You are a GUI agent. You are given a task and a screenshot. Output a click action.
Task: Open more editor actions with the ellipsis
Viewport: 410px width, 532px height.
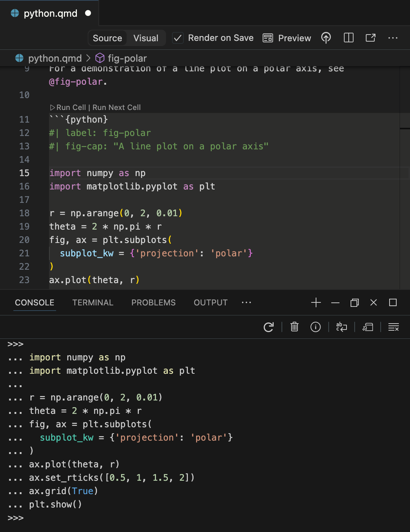coord(393,38)
